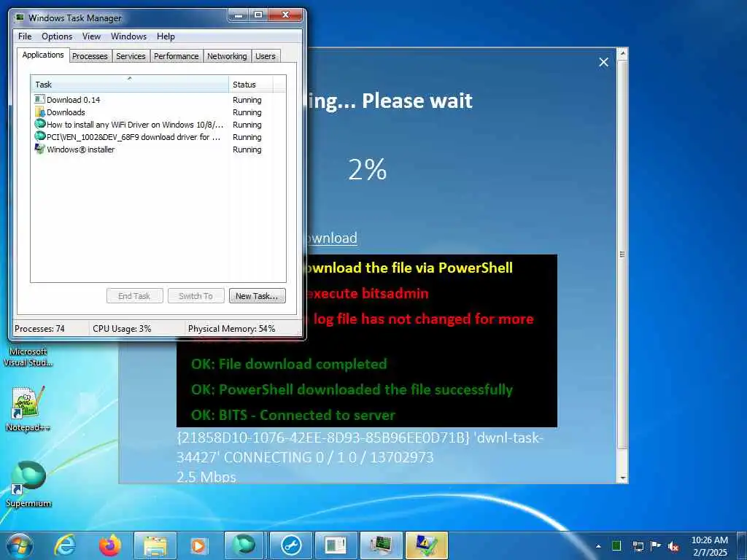Switch to the Processes tab
Screen dimensions: 747x560
click(x=90, y=56)
